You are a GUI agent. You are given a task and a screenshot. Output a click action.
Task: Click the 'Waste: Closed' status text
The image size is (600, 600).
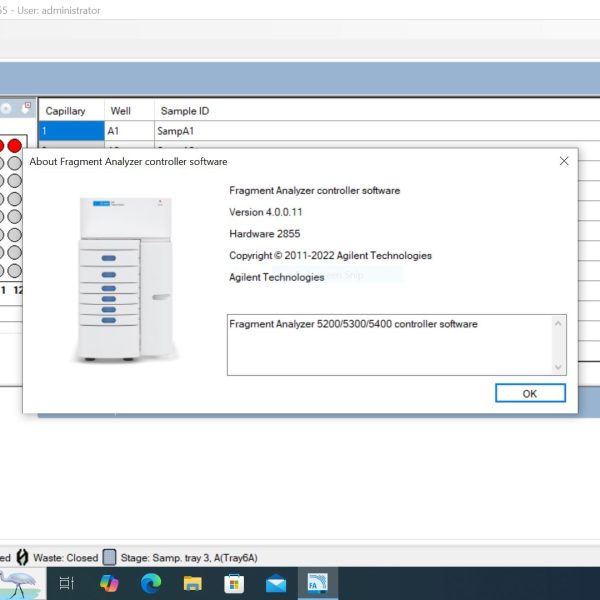click(x=65, y=558)
